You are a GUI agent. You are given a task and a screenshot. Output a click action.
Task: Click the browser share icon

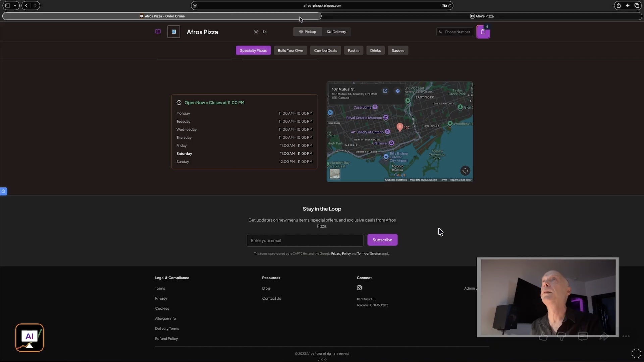[x=619, y=5]
